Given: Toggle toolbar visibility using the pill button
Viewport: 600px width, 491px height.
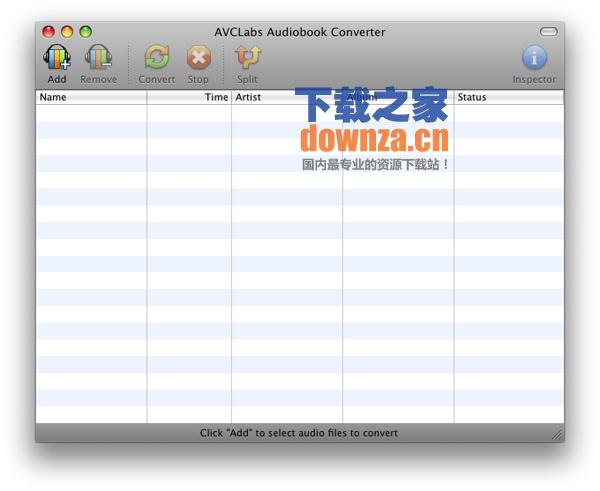Looking at the screenshot, I should click(x=548, y=31).
